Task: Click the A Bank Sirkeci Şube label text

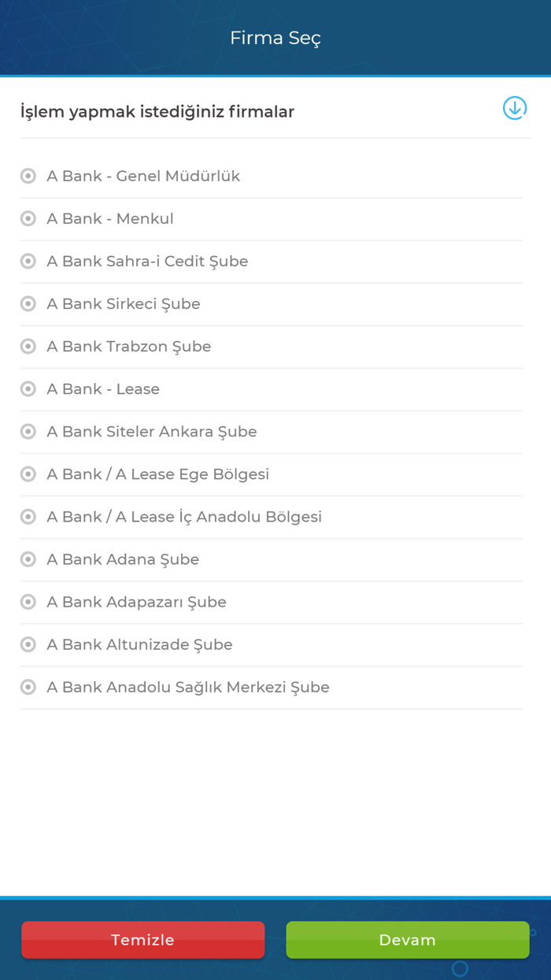Action: coord(123,303)
